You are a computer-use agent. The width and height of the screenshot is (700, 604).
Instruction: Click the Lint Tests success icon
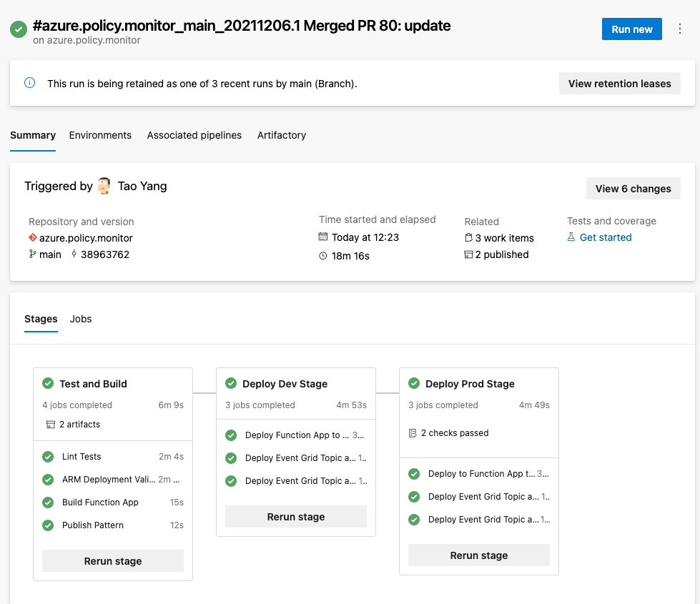pos(48,457)
